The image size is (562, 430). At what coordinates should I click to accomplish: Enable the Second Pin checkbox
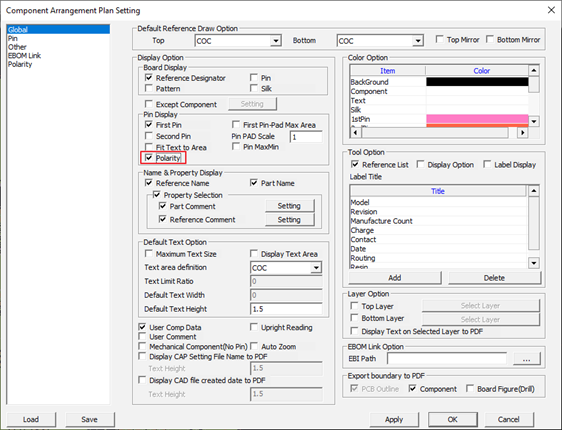(149, 136)
